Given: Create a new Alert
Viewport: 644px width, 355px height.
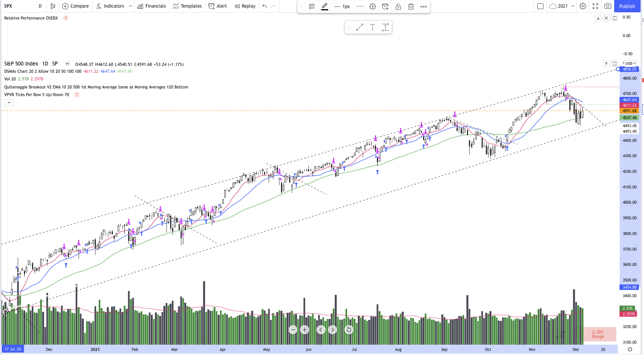Looking at the screenshot, I should pos(218,6).
